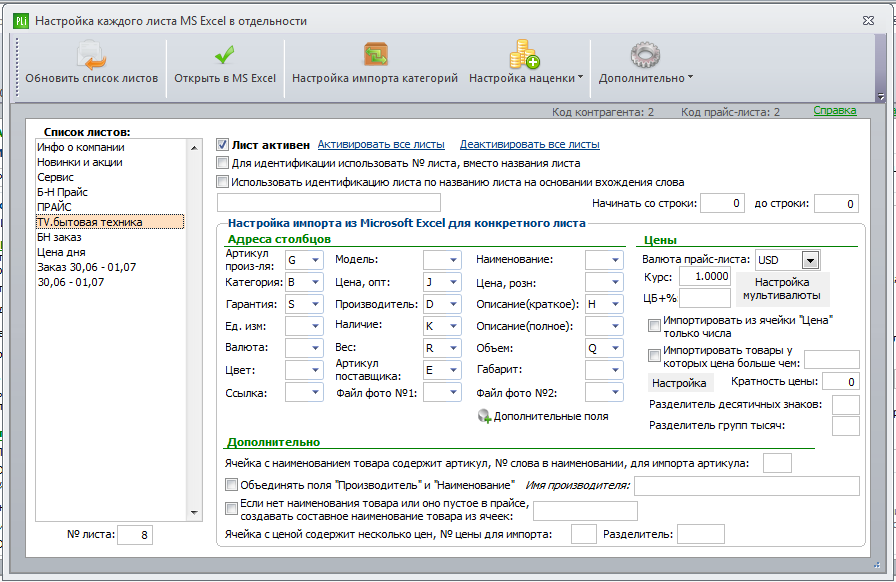
Task: Expand the Наличие column dropdown
Action: (454, 326)
